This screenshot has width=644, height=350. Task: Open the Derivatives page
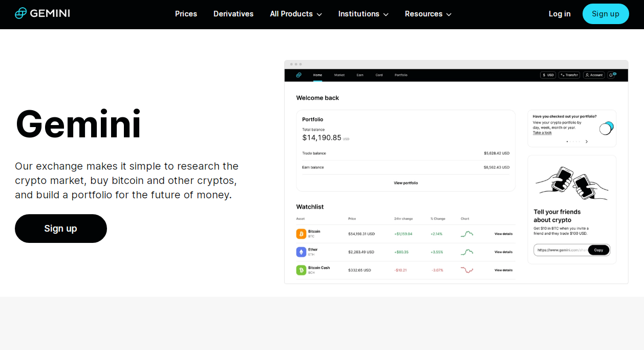point(233,14)
